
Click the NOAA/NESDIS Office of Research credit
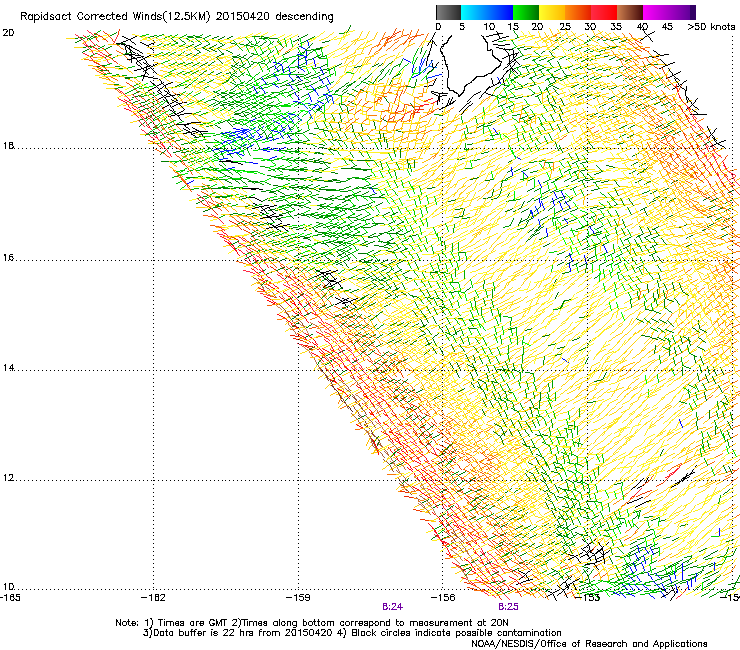589,644
